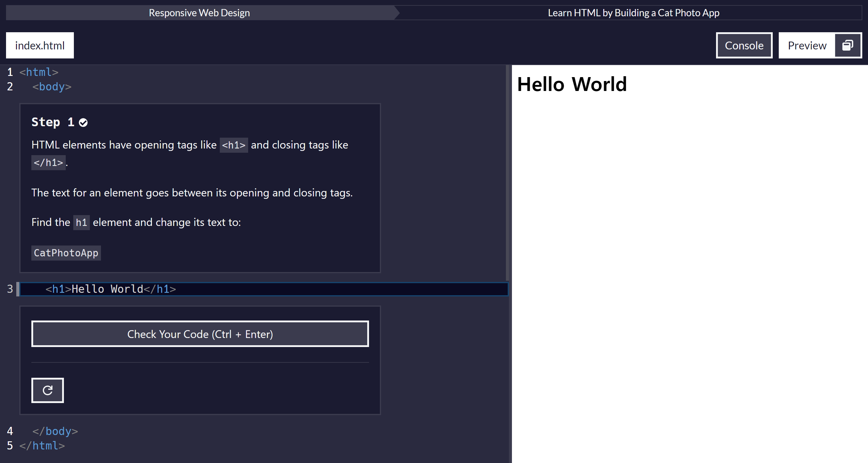
Task: Click line number 3 in the gutter
Action: coord(10,289)
